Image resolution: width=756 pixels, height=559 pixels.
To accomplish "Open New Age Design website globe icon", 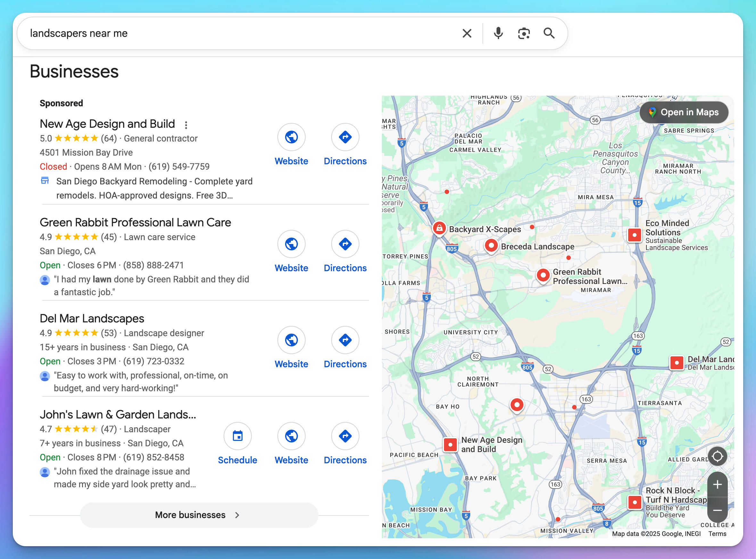I will pyautogui.click(x=291, y=137).
